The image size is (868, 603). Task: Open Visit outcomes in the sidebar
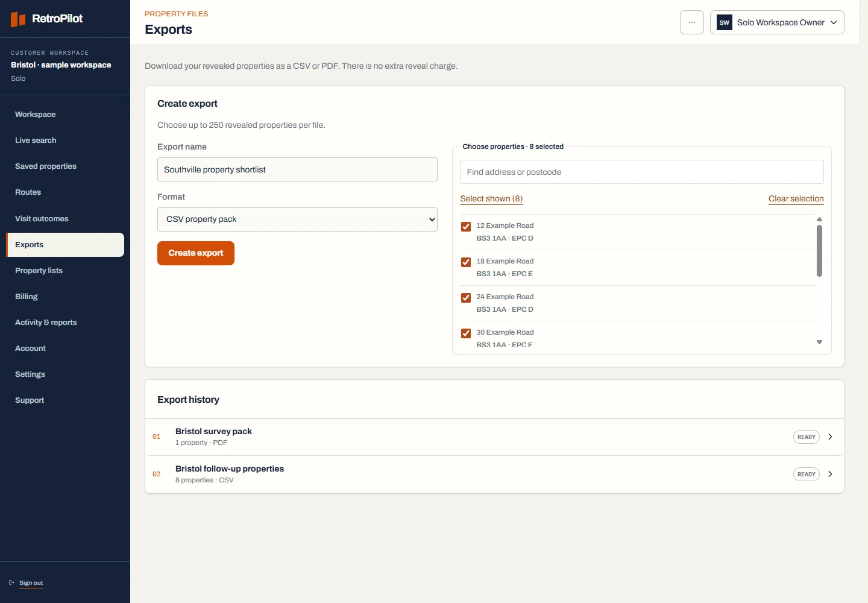(65, 219)
